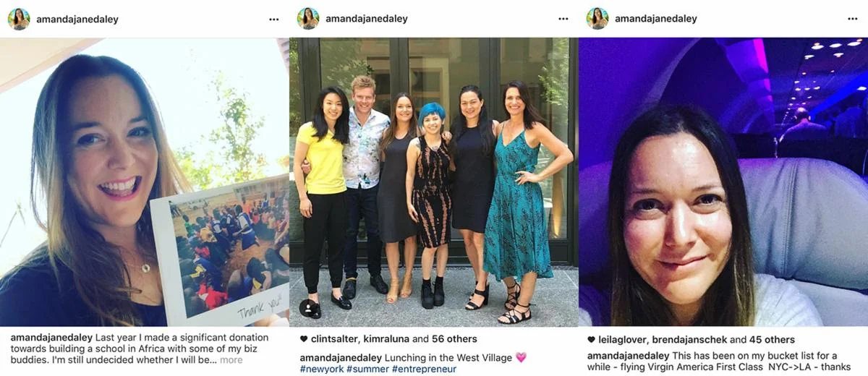
Task: Click the first post's profile avatar
Action: (19, 19)
